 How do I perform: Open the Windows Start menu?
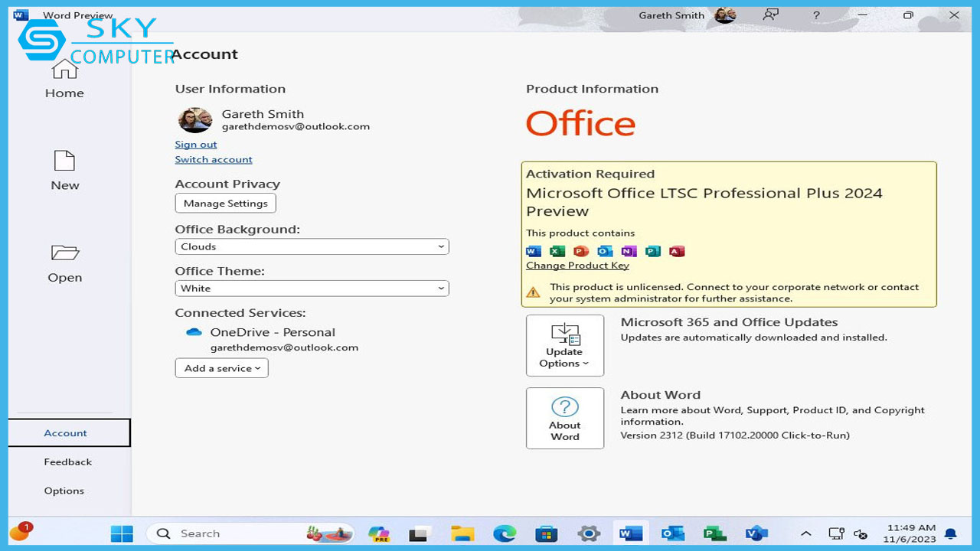click(122, 533)
